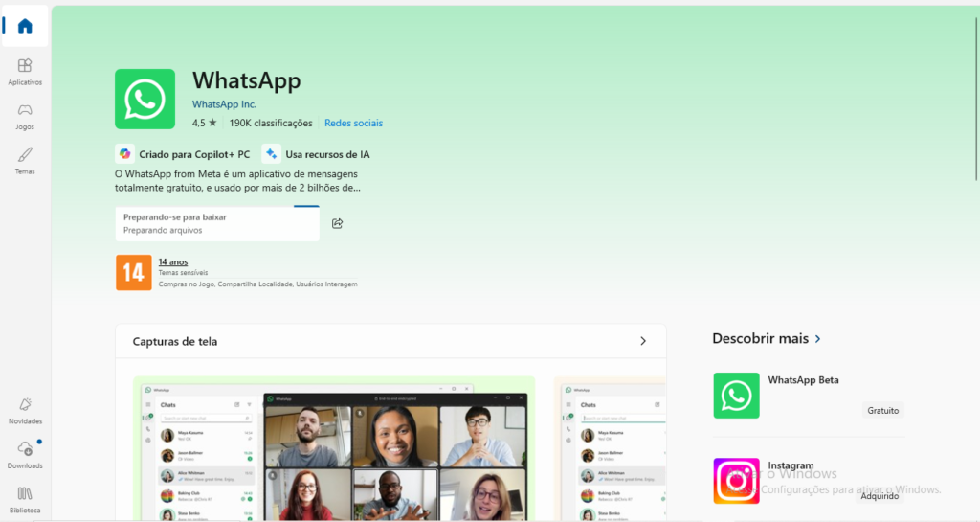The image size is (980, 522).
Task: Click the vertical scrollbar on the right
Action: [976, 100]
